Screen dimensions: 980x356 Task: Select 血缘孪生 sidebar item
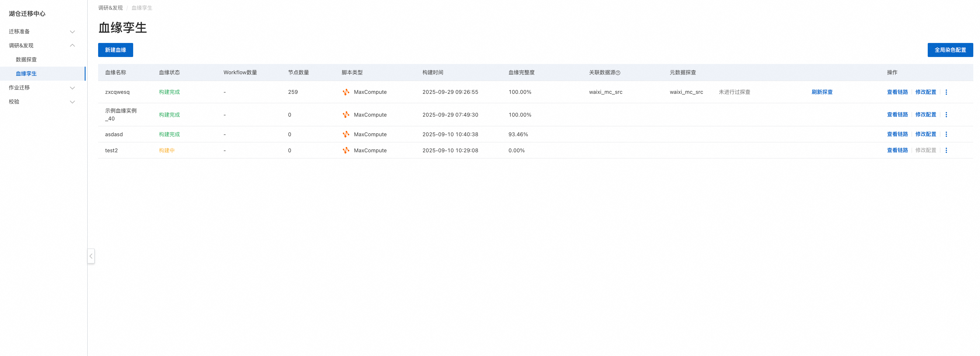pos(26,74)
